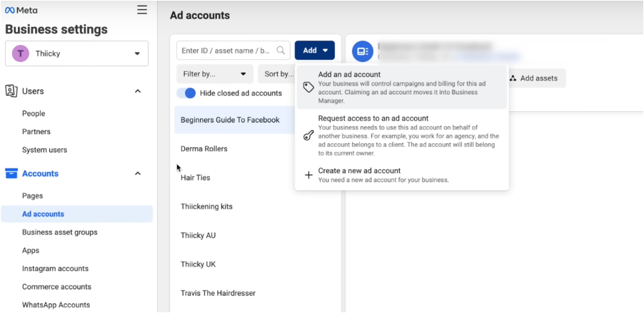Click the tag icon for Add an ad account
Screen dimensions: 644x313
click(308, 87)
